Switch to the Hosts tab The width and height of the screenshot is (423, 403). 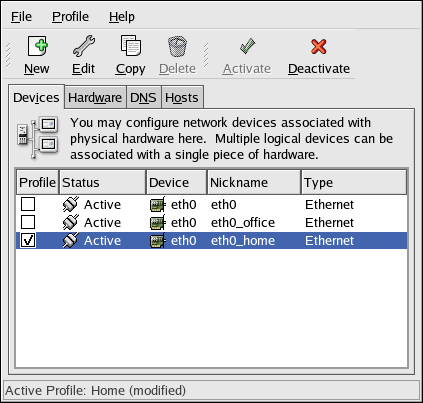182,97
